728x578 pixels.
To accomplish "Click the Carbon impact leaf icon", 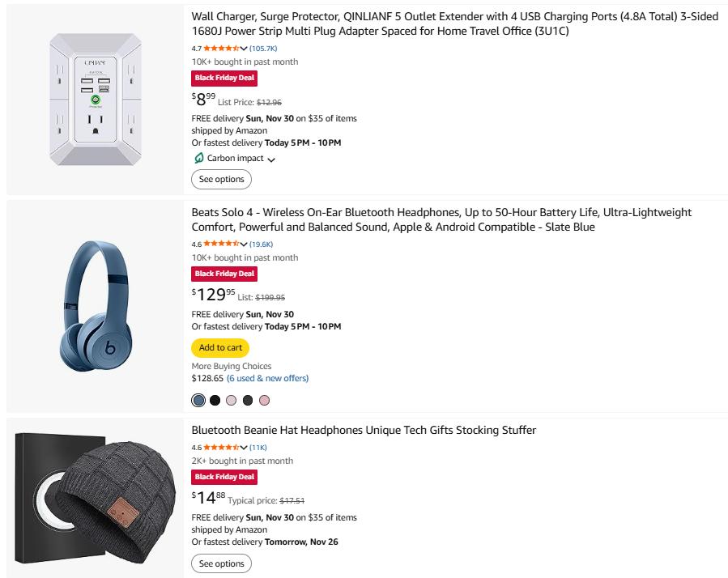I will pyautogui.click(x=197, y=158).
